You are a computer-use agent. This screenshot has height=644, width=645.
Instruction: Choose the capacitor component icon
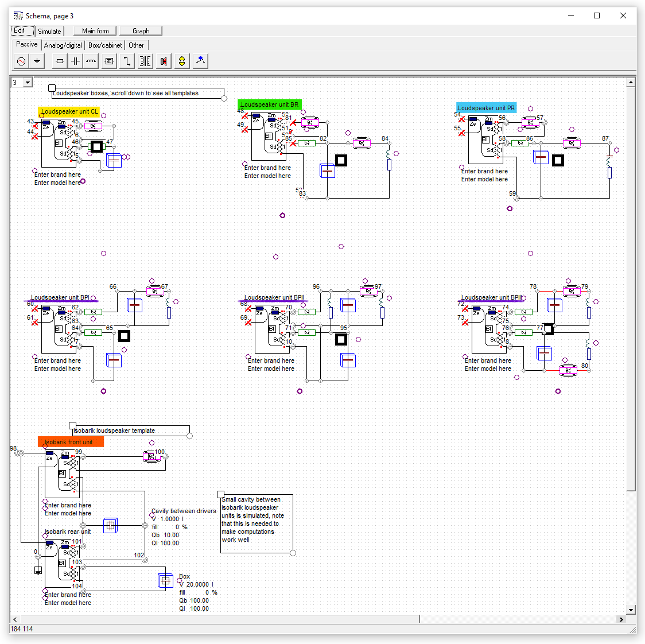75,61
